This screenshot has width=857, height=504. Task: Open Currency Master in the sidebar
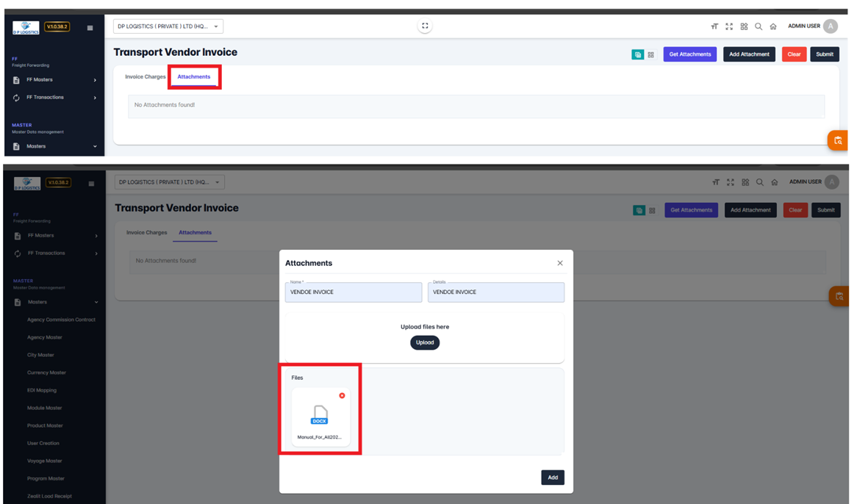pos(46,372)
